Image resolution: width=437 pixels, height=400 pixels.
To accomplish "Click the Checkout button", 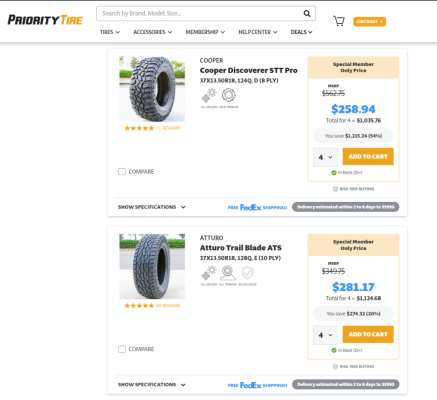I will (x=369, y=21).
